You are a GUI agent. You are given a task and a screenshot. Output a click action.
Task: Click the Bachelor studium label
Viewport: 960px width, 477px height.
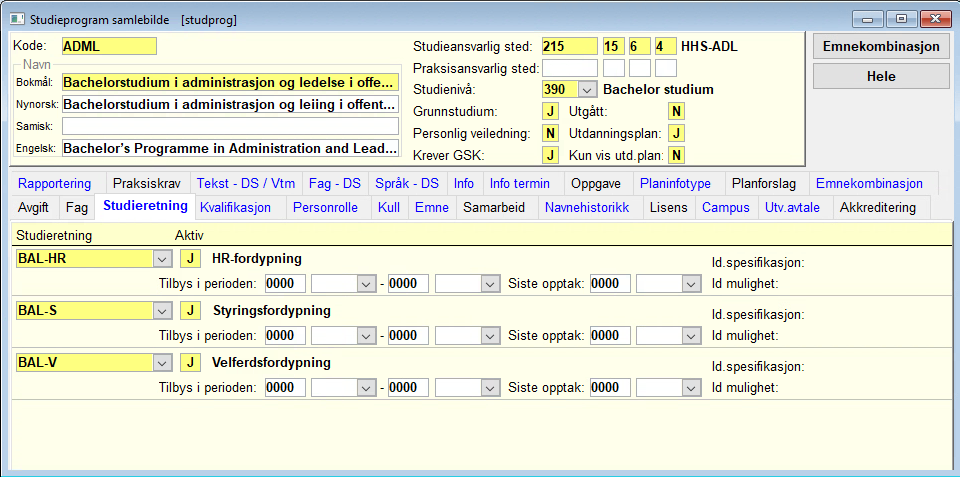click(658, 89)
